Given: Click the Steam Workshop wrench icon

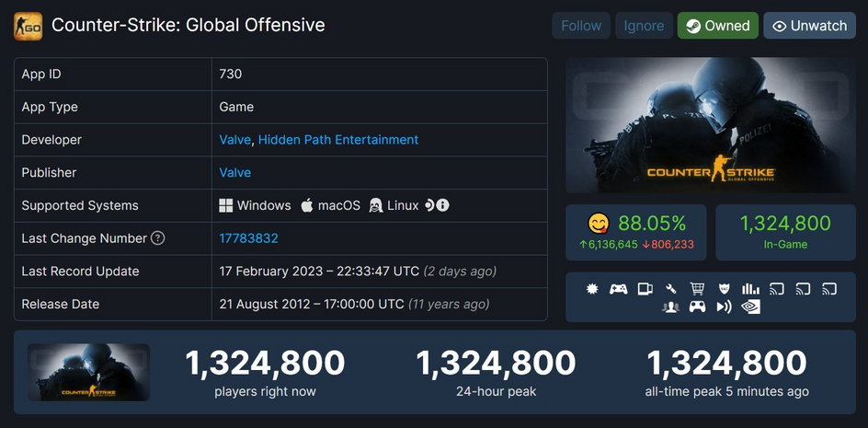Looking at the screenshot, I should [x=671, y=289].
